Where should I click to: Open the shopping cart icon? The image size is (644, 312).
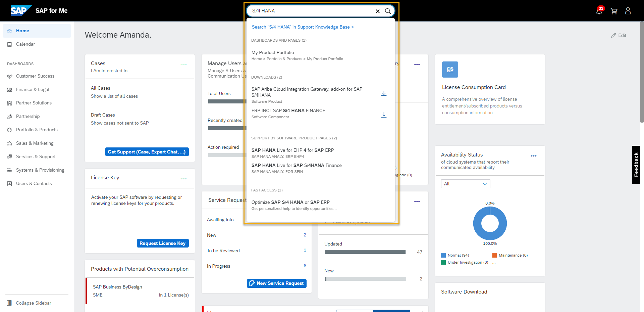click(x=614, y=11)
